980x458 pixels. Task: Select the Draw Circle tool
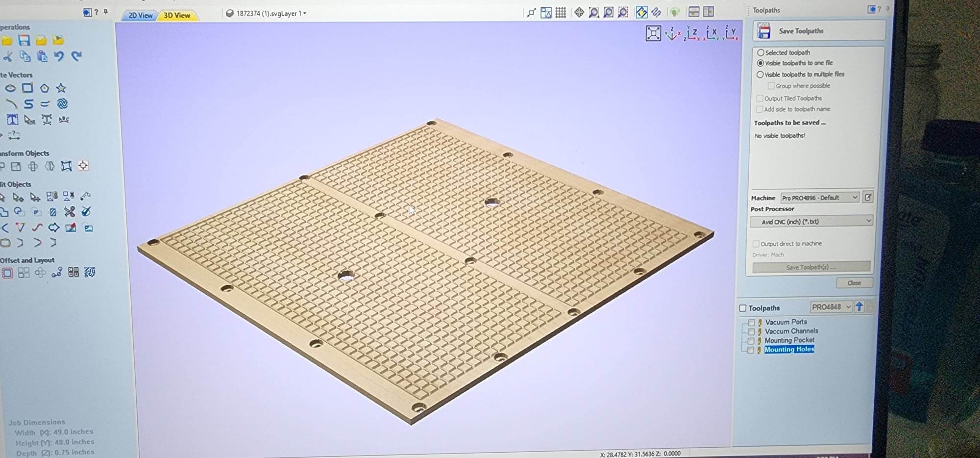[11, 88]
